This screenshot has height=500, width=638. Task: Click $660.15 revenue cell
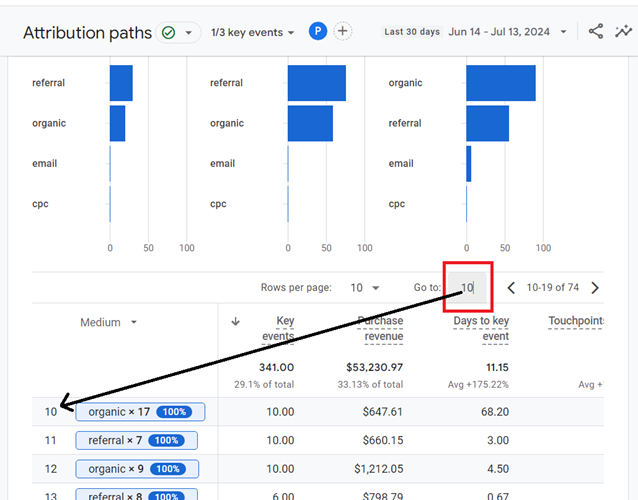tap(382, 440)
